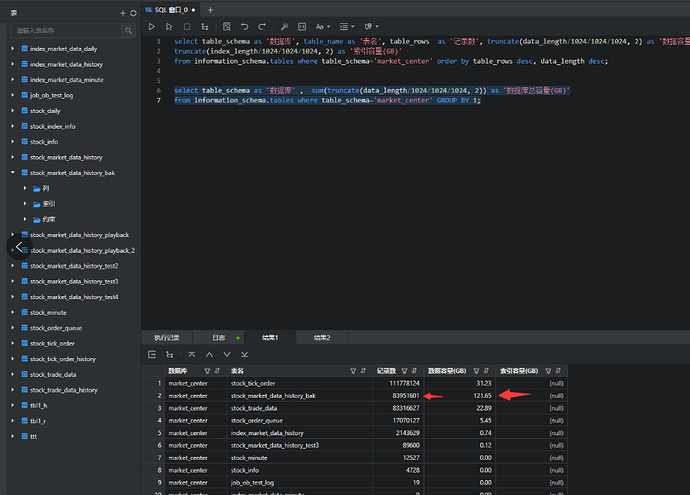Expand the stock_daily table node

click(x=13, y=110)
